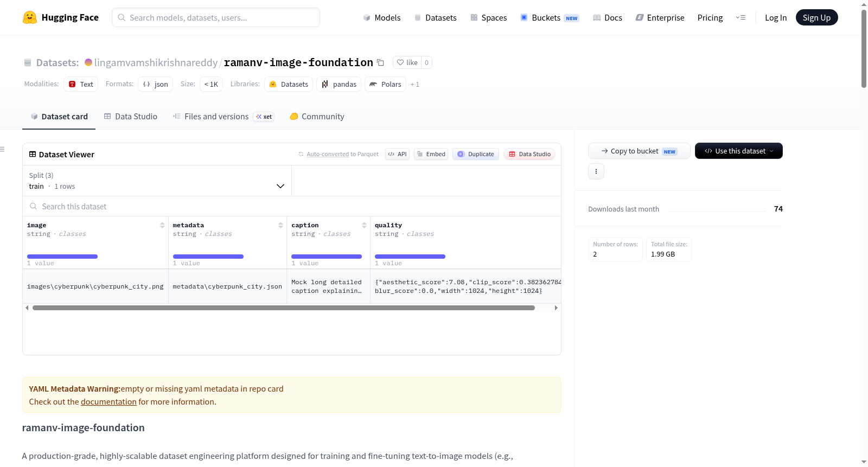The image size is (868, 467).
Task: Click the Log In link
Action: click(x=776, y=18)
